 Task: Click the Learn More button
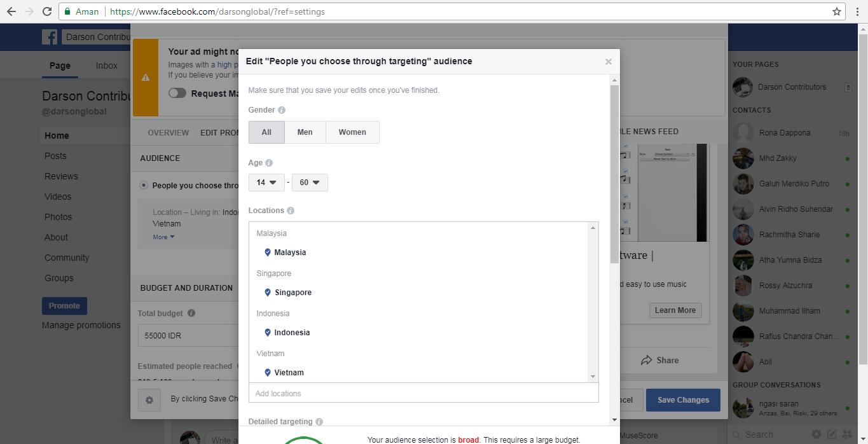675,310
